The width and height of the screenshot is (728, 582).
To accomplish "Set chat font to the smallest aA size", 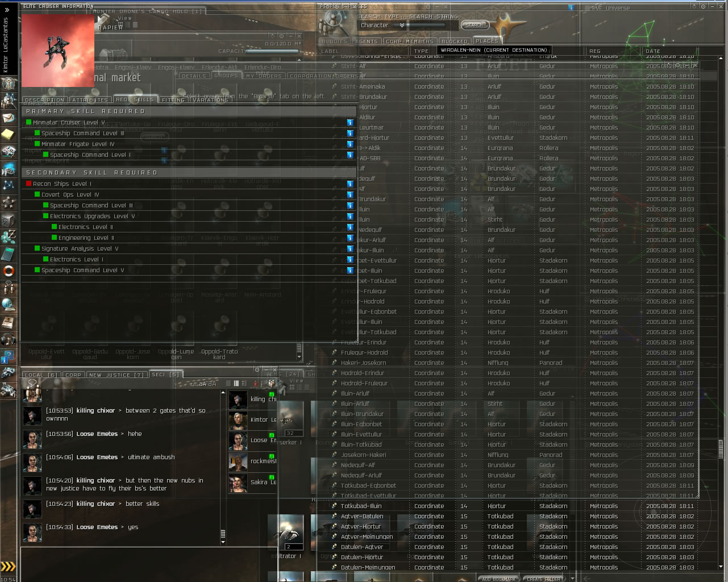I will point(193,384).
